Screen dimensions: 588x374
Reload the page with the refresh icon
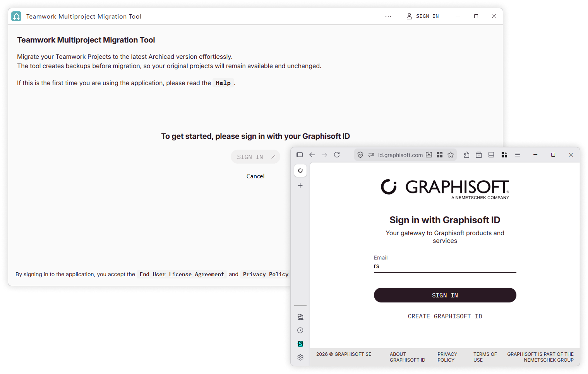(337, 155)
